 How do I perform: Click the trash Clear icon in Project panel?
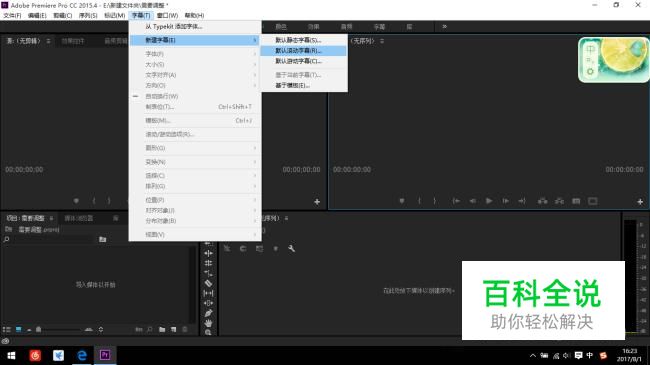[x=185, y=329]
